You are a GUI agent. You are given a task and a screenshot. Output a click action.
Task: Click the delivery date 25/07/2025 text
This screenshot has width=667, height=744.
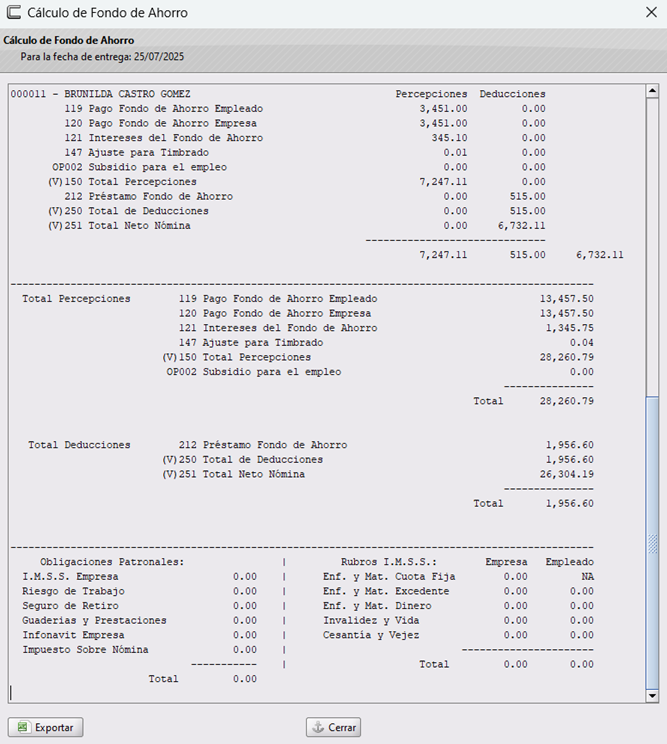pos(158,56)
